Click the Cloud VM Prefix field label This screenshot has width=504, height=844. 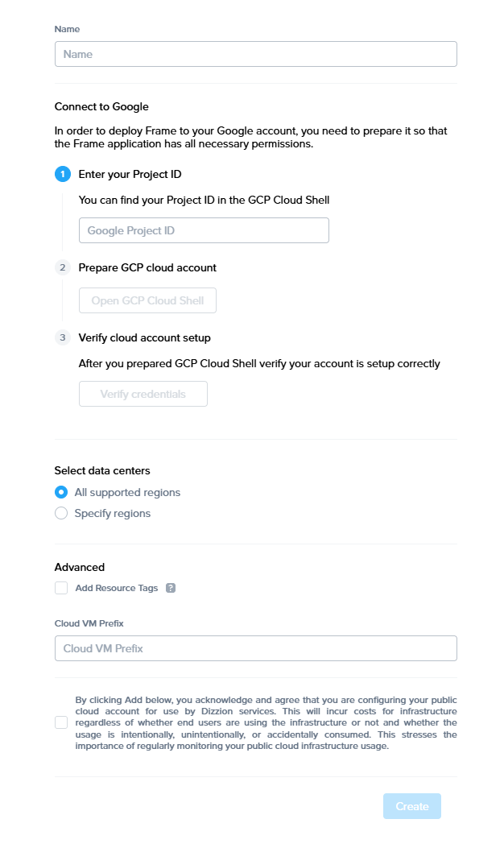tap(89, 623)
